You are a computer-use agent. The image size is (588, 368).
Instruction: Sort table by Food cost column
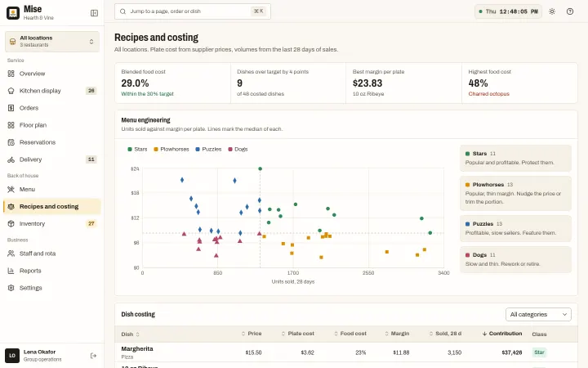(x=350, y=334)
